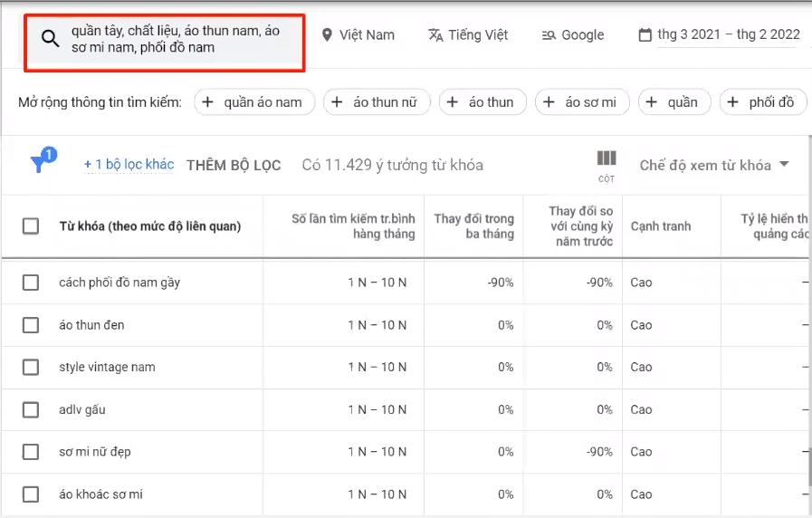
Task: Add 'áo thun nữ' suggestion chip
Action: 377,102
